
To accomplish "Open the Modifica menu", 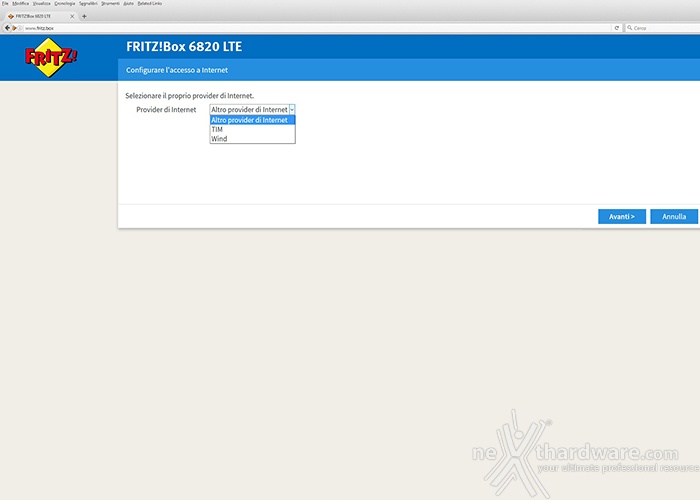I will (21, 4).
